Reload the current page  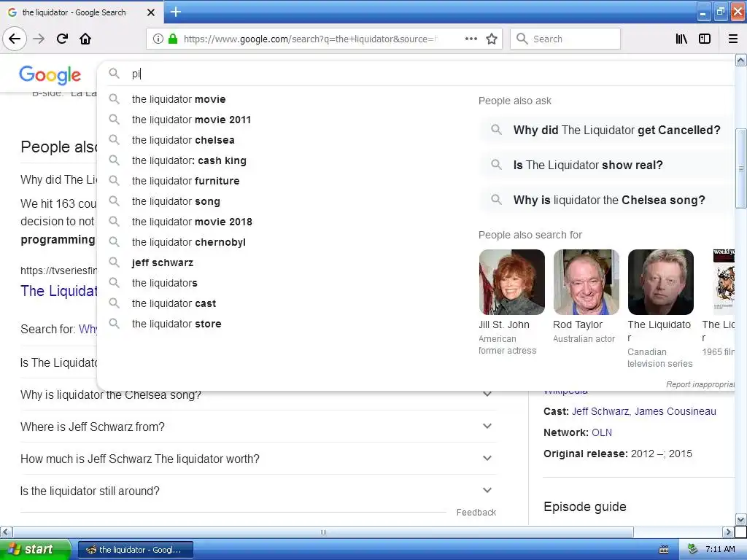[62, 39]
